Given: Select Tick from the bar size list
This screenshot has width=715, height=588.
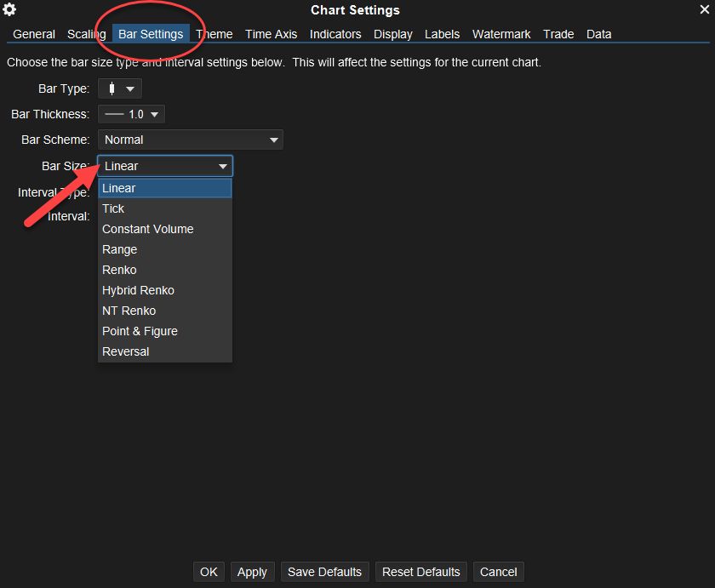Looking at the screenshot, I should (113, 208).
